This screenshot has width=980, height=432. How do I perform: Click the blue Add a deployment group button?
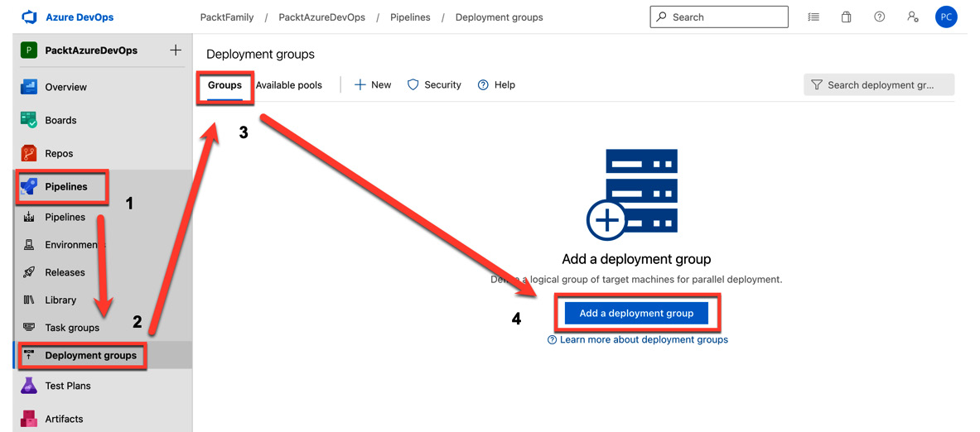pyautogui.click(x=636, y=314)
